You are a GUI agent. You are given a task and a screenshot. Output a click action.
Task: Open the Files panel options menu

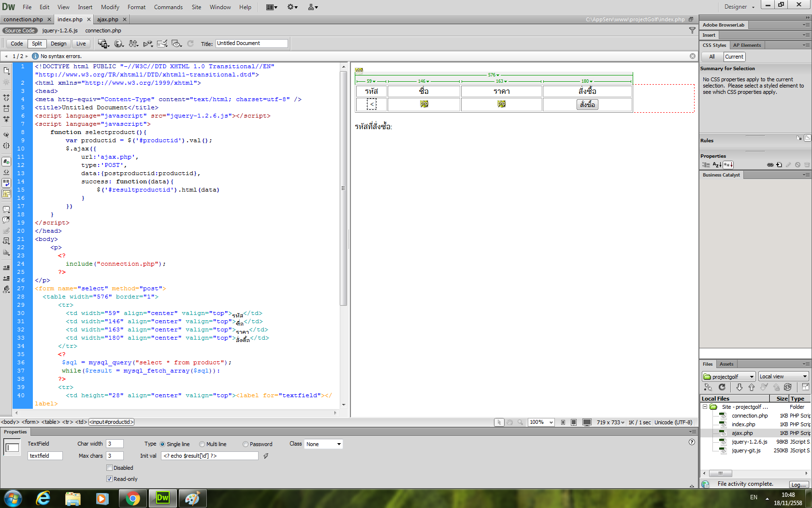pyautogui.click(x=806, y=364)
